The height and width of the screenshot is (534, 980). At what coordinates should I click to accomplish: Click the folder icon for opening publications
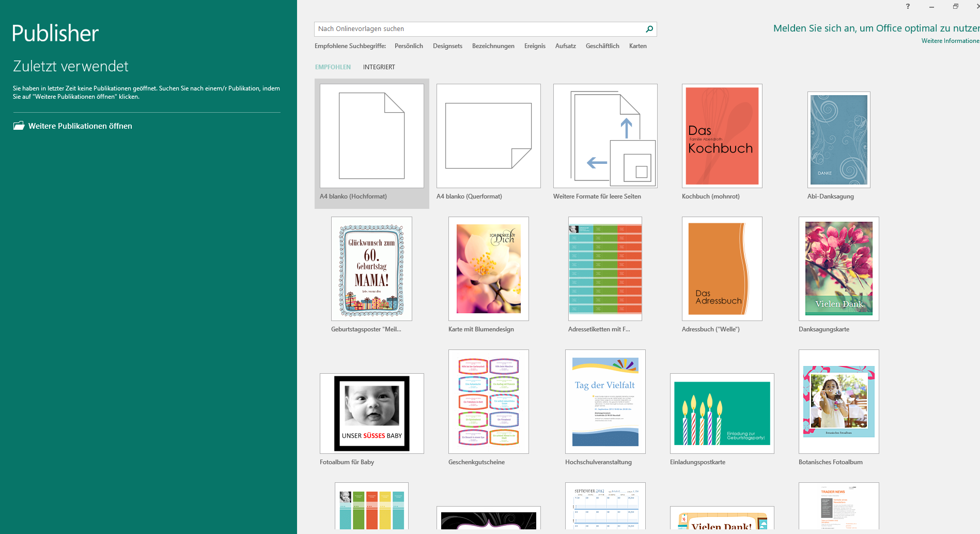[x=19, y=126]
